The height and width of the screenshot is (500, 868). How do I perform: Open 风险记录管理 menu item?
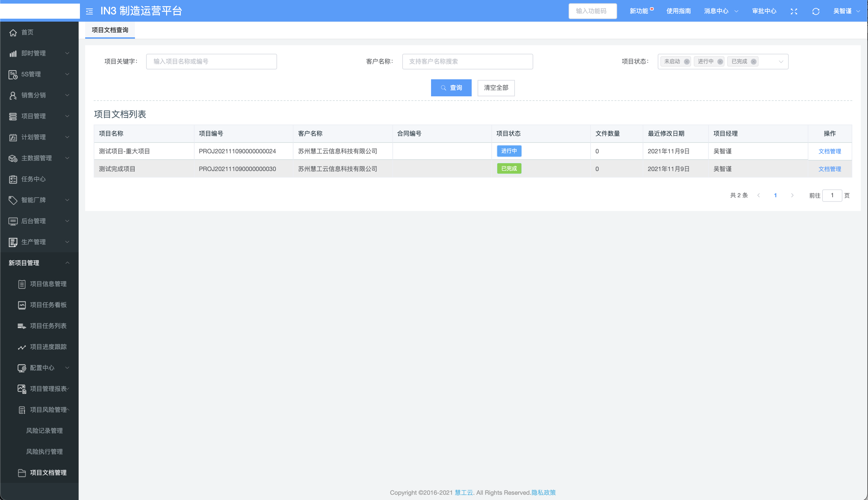44,431
